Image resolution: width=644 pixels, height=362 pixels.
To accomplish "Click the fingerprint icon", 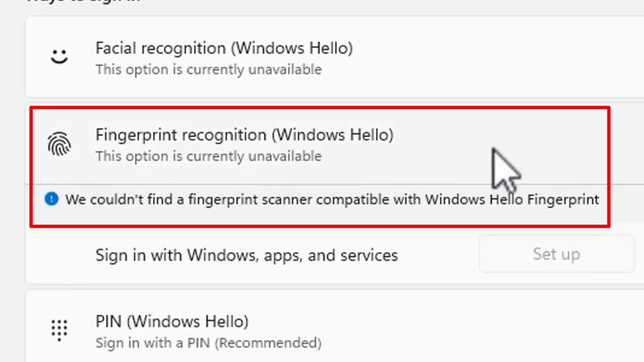I will [59, 144].
